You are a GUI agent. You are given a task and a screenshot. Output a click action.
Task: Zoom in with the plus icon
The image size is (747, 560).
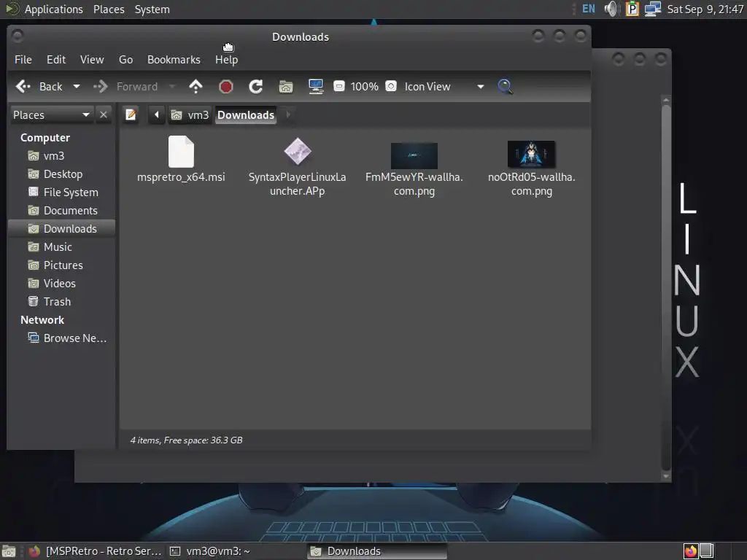click(391, 86)
